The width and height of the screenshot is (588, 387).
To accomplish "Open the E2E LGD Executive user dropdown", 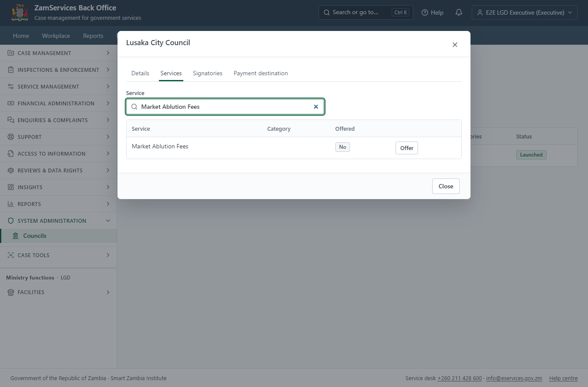I will 525,12.
